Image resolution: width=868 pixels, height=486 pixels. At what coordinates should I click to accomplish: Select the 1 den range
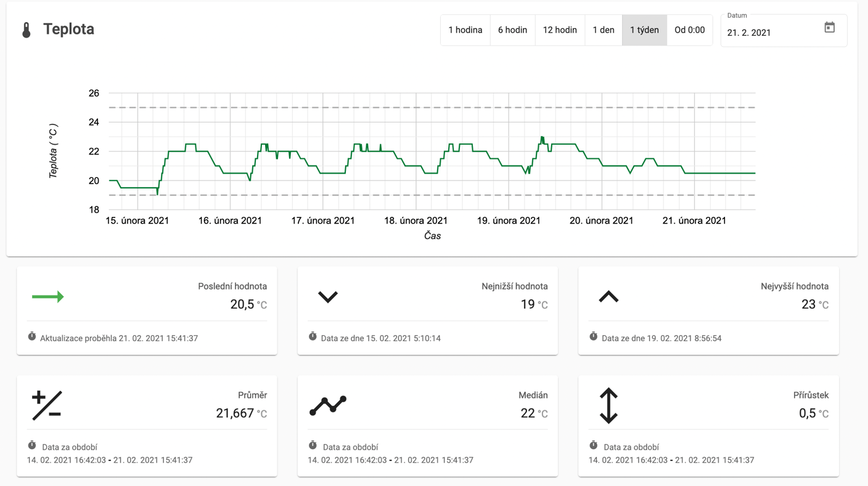coord(603,30)
